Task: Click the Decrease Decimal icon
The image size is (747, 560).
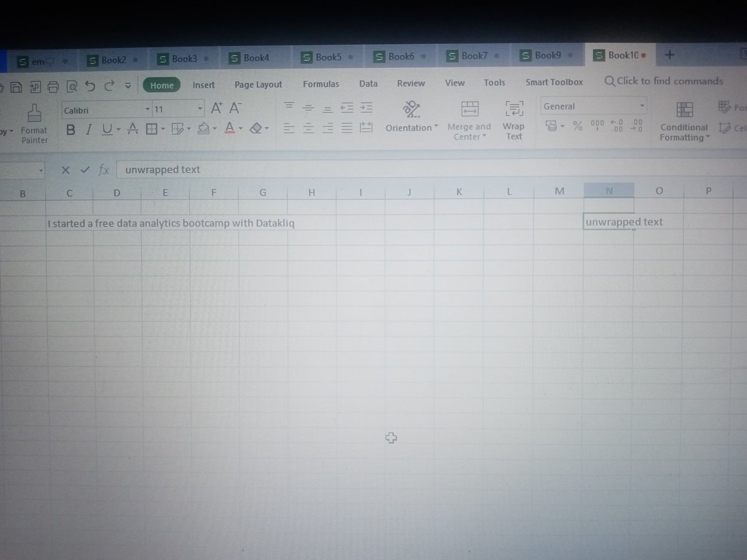Action: click(x=637, y=125)
